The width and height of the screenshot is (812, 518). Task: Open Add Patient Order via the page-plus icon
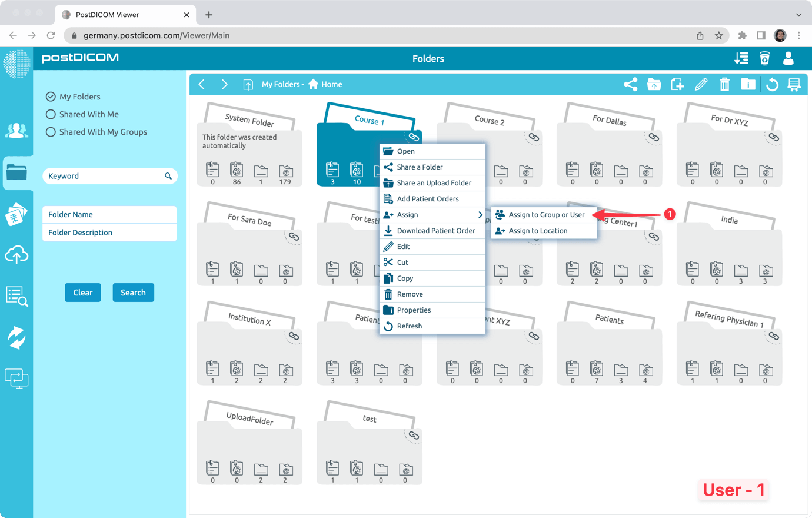click(x=677, y=84)
